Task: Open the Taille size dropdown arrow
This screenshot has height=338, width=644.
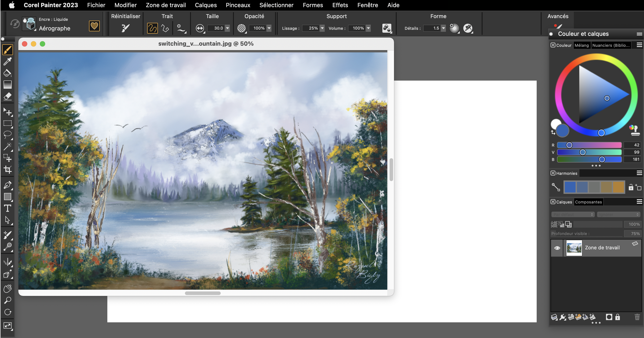Action: click(x=227, y=28)
